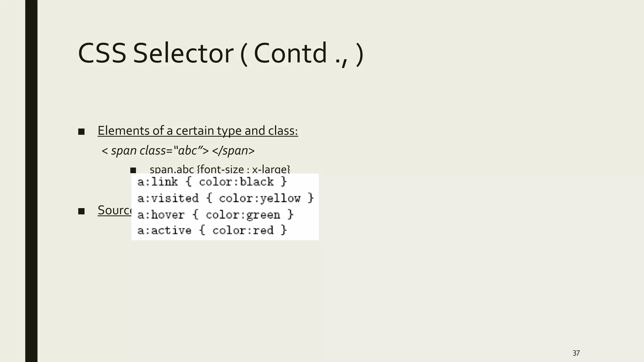Click the small sub-bullet before span.abc rule

tap(133, 170)
